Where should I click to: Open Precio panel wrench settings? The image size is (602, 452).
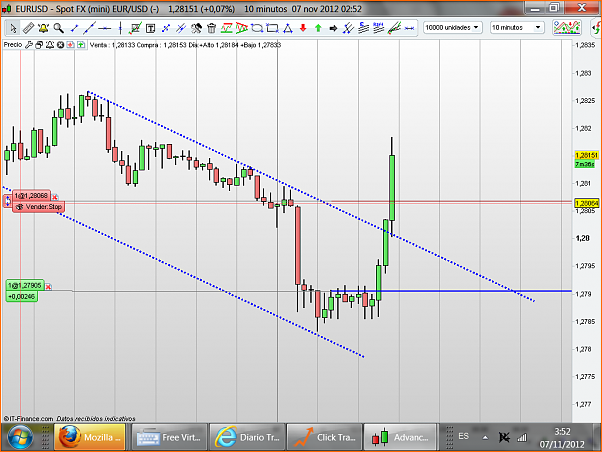pyautogui.click(x=29, y=45)
